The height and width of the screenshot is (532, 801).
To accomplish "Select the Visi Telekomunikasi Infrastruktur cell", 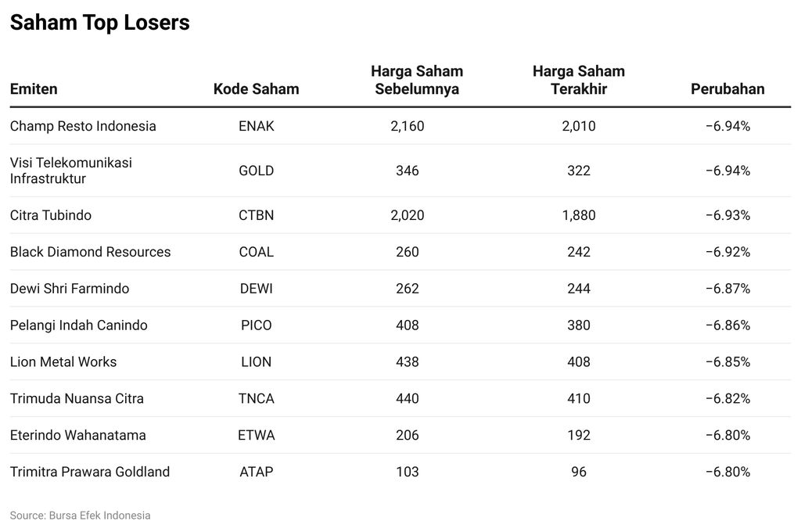I will click(x=71, y=171).
